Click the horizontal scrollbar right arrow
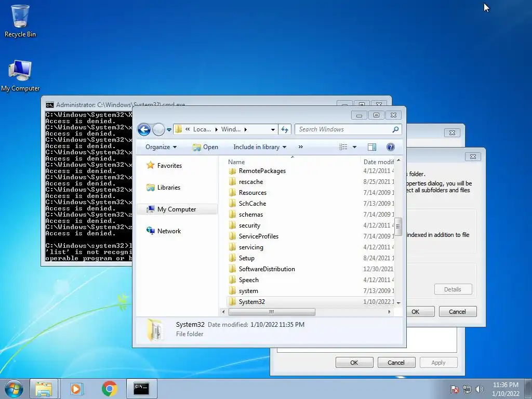 tap(389, 312)
